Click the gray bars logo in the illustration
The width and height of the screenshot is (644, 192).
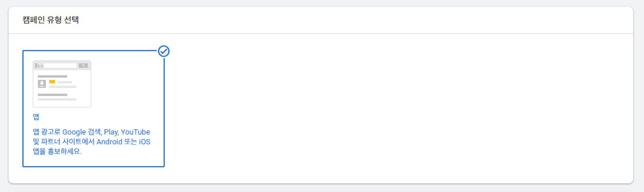click(39, 66)
